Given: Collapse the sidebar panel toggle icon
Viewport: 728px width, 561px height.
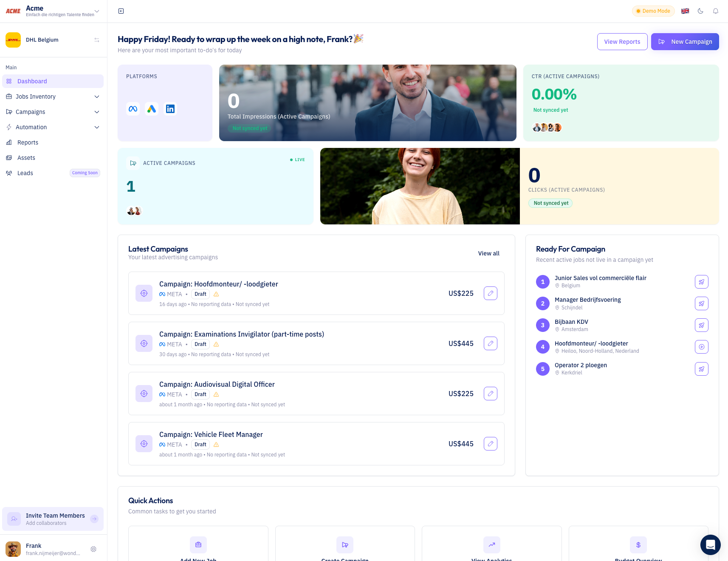Looking at the screenshot, I should tap(121, 11).
